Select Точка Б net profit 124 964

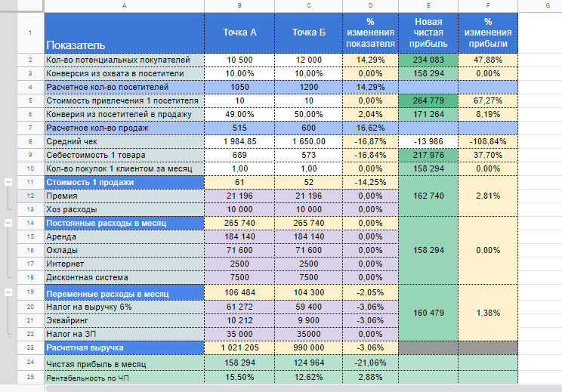(309, 363)
